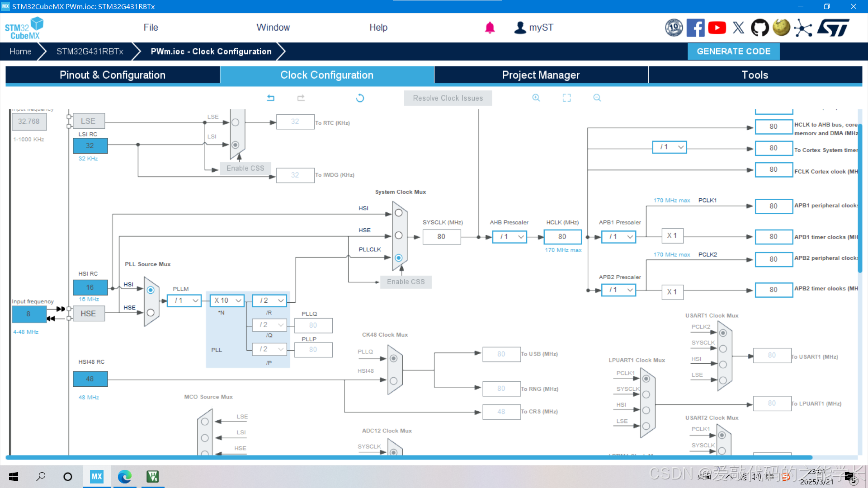Switch to Pinout & Configuration tab
Viewport: 868px width, 488px height.
coord(113,75)
